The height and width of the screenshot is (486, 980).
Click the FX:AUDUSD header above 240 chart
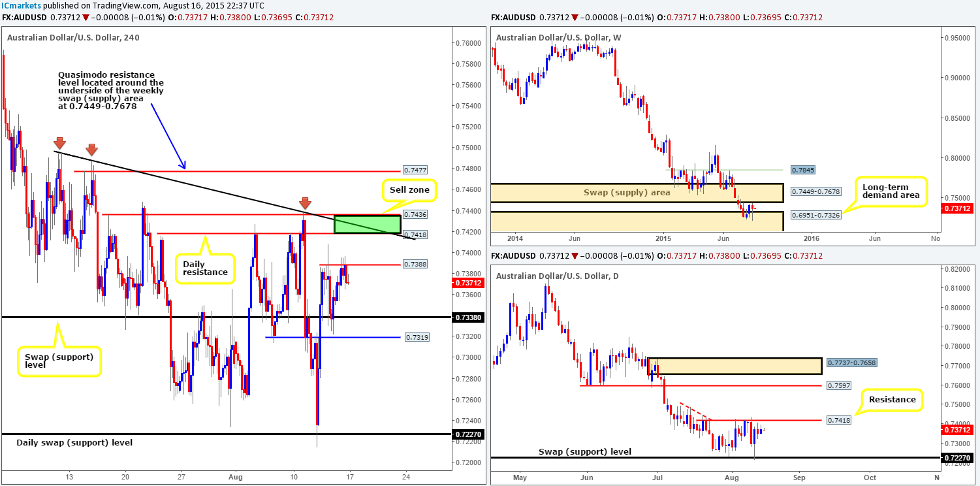24,17
